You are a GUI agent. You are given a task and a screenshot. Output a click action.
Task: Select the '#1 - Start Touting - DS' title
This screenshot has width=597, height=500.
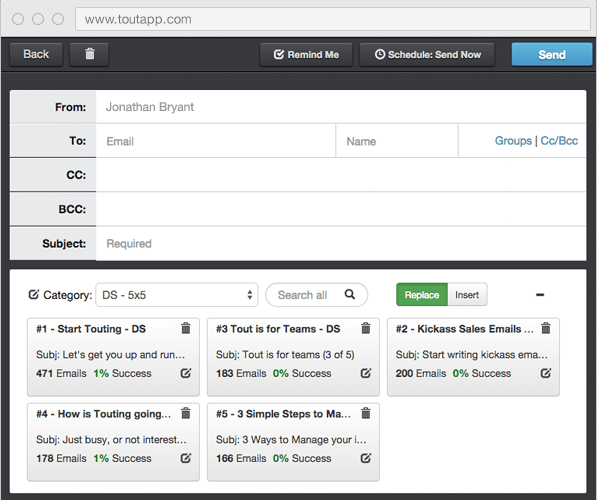click(91, 329)
